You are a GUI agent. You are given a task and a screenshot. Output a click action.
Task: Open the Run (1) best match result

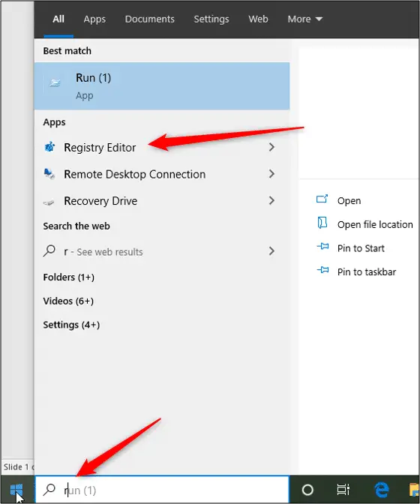[x=162, y=86]
